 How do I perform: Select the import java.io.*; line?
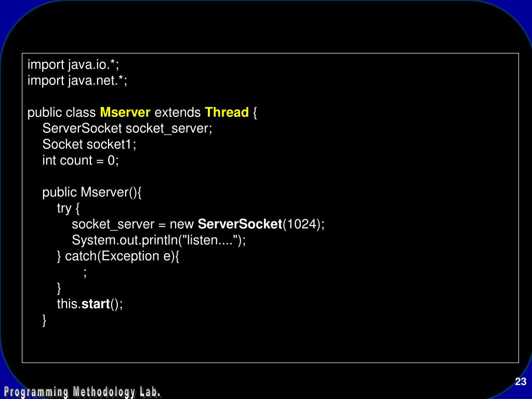click(73, 64)
